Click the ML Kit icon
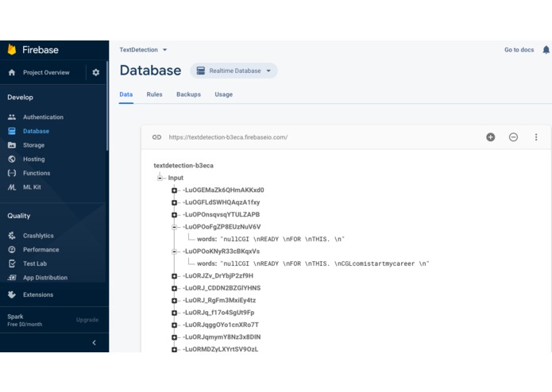Screen dimensions: 552x392 click(x=12, y=187)
